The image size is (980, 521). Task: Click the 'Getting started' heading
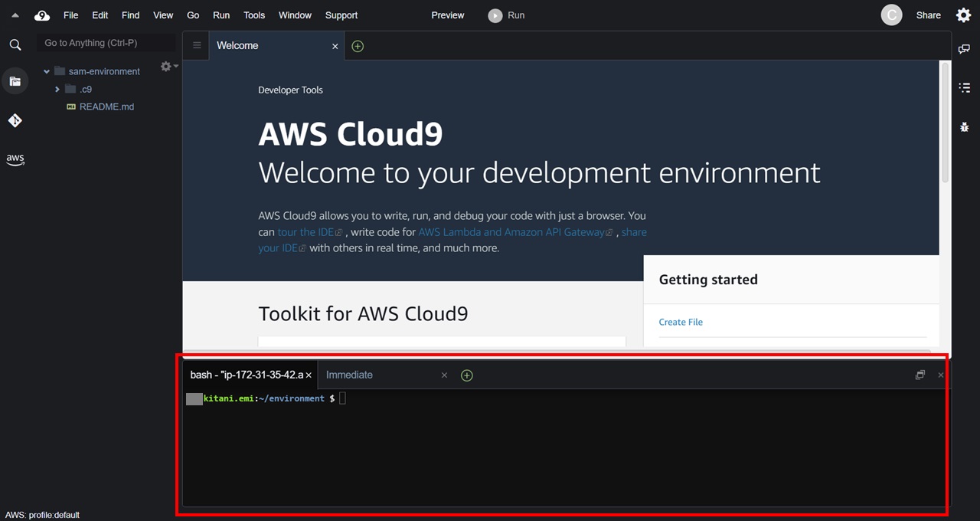pyautogui.click(x=708, y=280)
